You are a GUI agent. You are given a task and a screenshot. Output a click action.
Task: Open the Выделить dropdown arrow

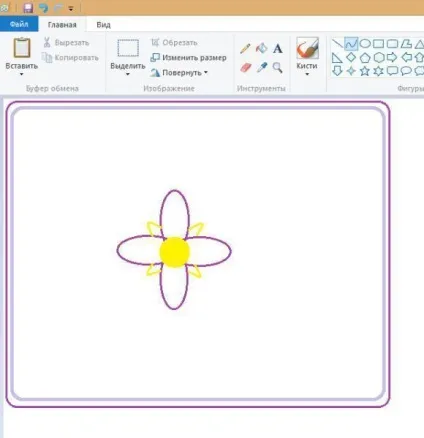pyautogui.click(x=128, y=74)
